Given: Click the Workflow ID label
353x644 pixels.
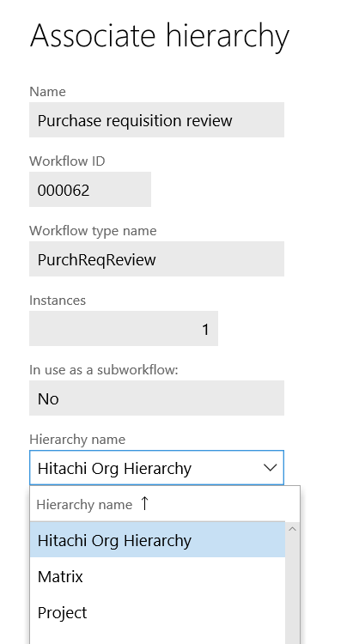Looking at the screenshot, I should pyautogui.click(x=67, y=161).
